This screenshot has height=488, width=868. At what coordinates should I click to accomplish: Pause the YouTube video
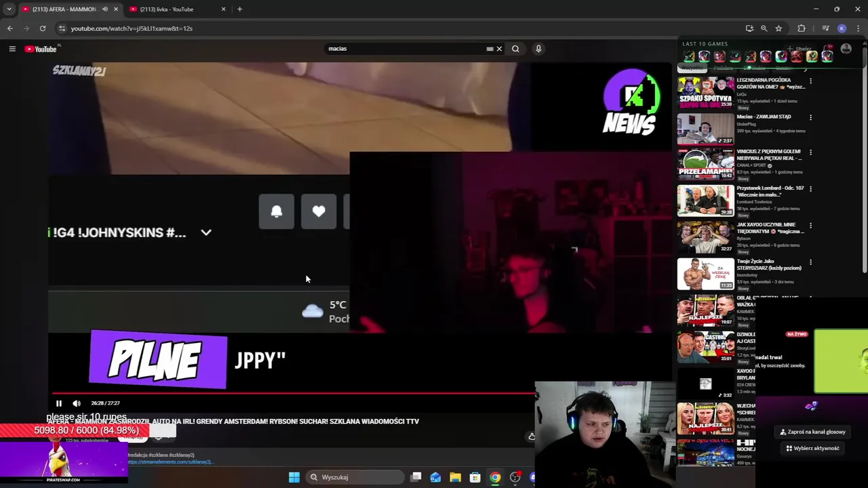[59, 403]
